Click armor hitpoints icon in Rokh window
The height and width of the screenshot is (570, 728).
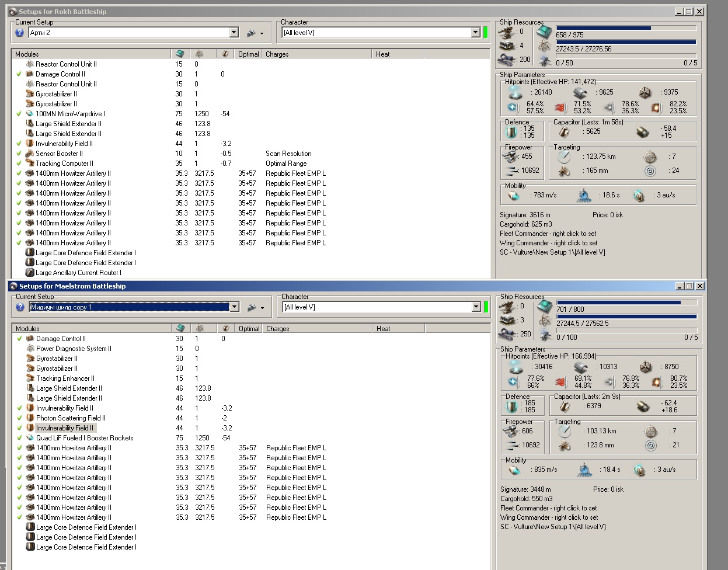(580, 92)
